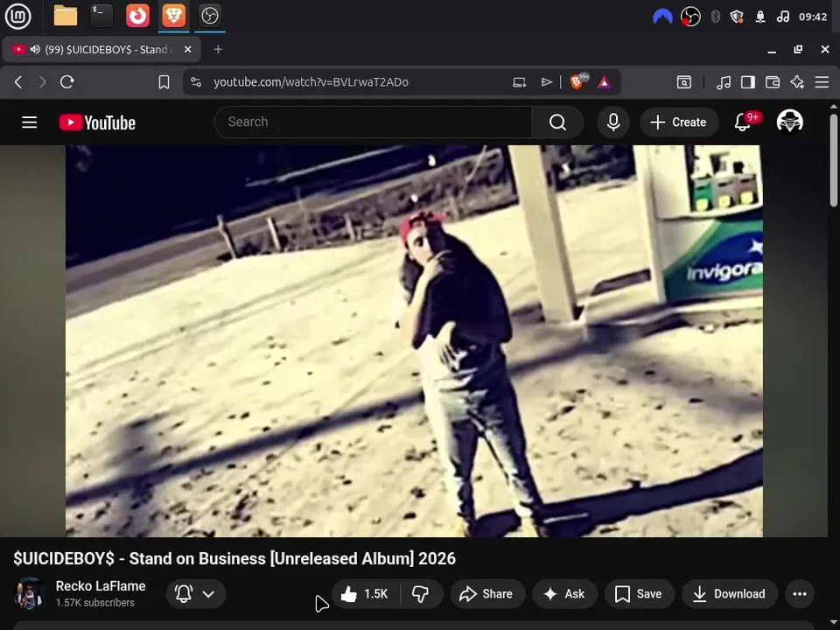Click the Share button
The image size is (840, 630).
point(487,593)
